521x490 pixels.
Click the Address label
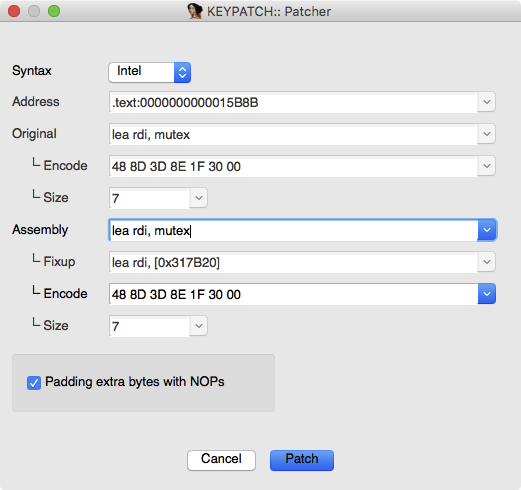click(36, 102)
